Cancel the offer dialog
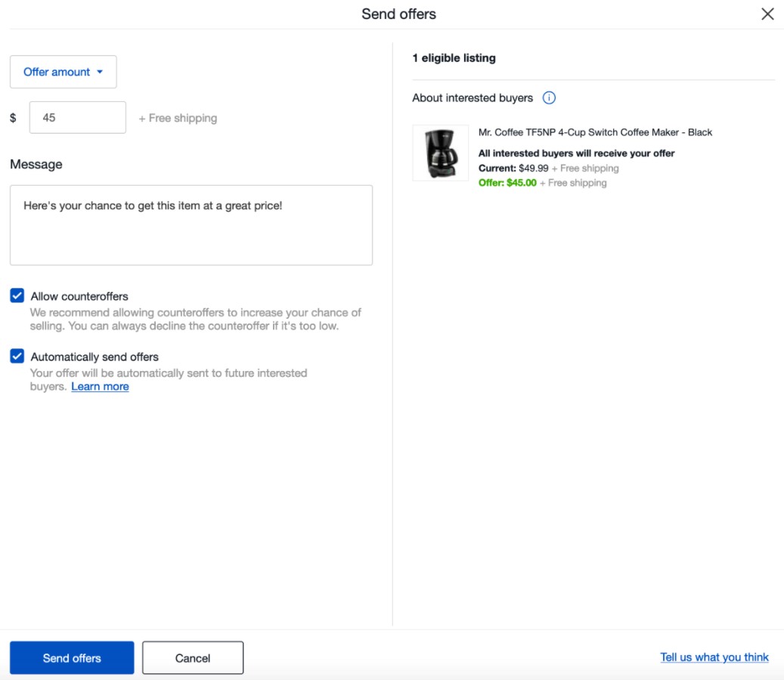The height and width of the screenshot is (680, 784). point(193,658)
